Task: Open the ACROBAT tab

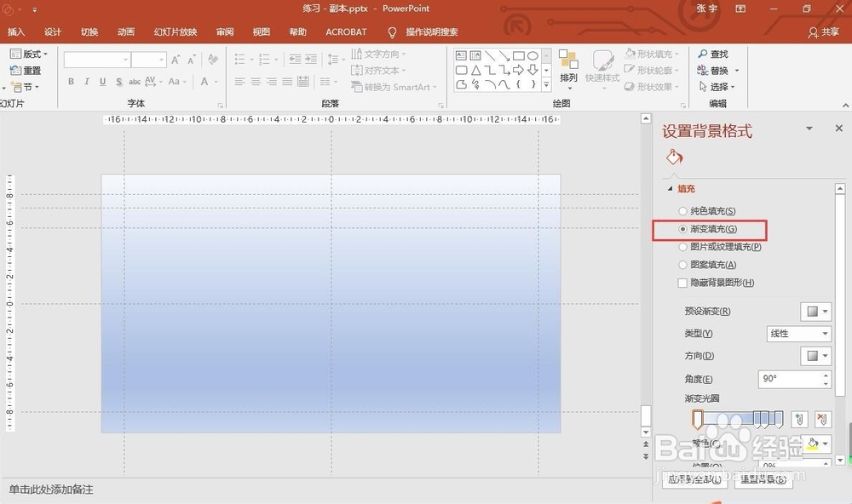Action: coord(346,32)
